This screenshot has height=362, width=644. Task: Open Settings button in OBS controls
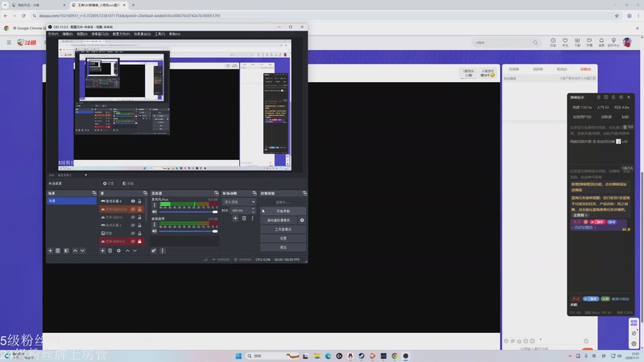283,238
